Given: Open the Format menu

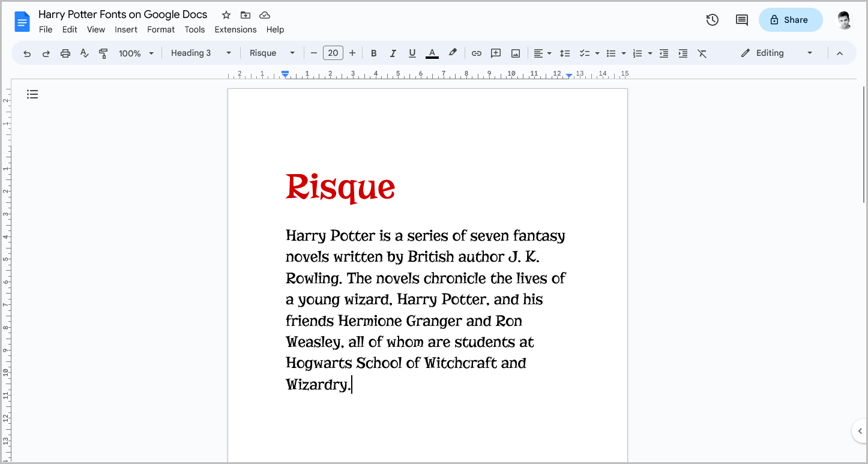Looking at the screenshot, I should click(160, 29).
